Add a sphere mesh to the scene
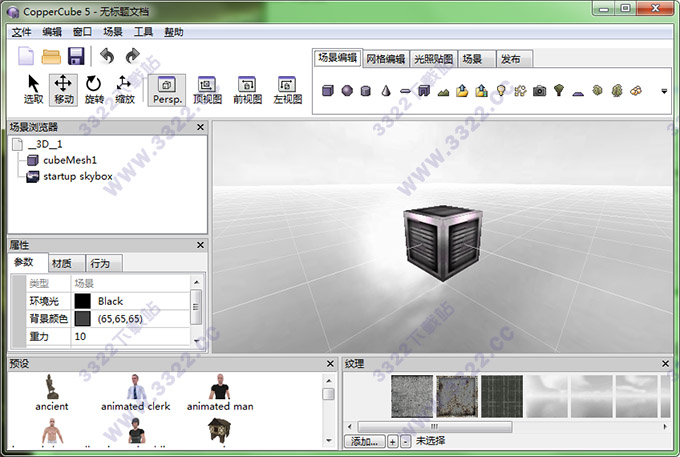The height and width of the screenshot is (457, 680). tap(347, 91)
